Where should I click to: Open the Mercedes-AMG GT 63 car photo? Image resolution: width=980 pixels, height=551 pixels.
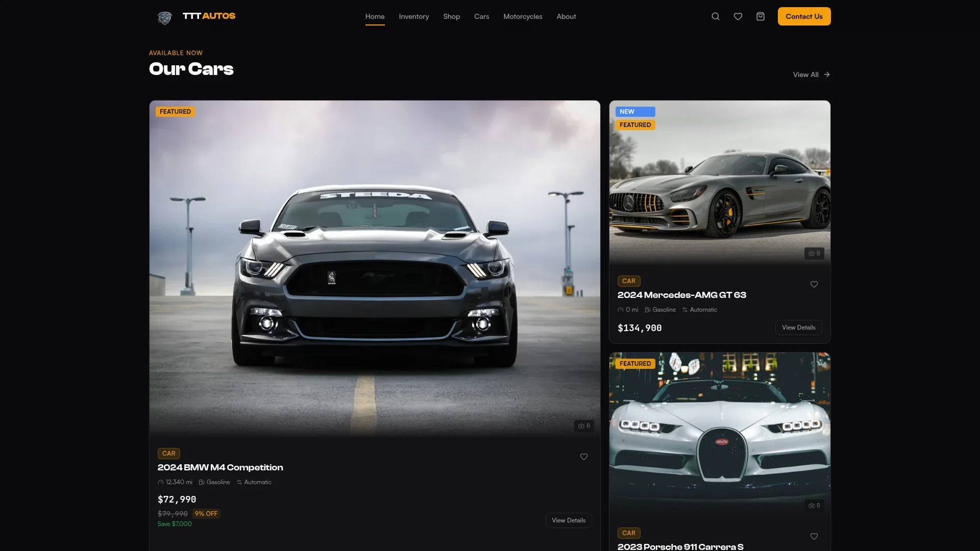(x=720, y=183)
